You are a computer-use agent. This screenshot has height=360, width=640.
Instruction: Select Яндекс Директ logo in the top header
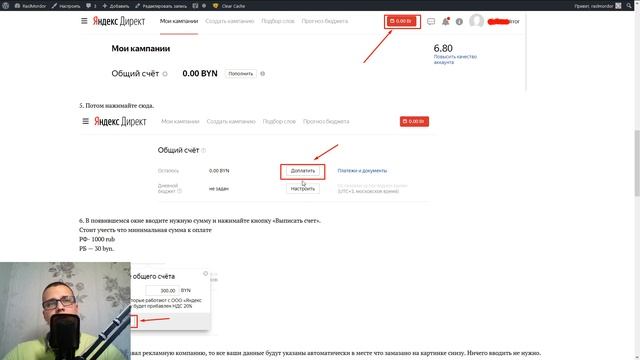coord(119,21)
